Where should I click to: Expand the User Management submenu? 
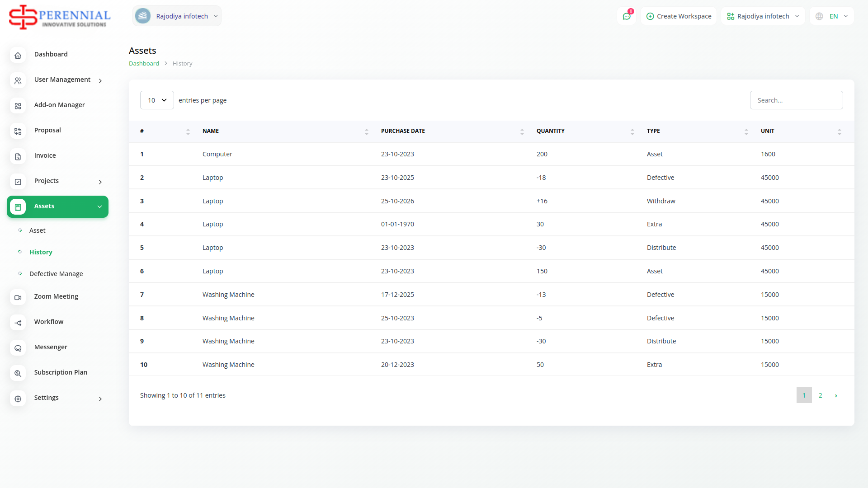(x=62, y=80)
